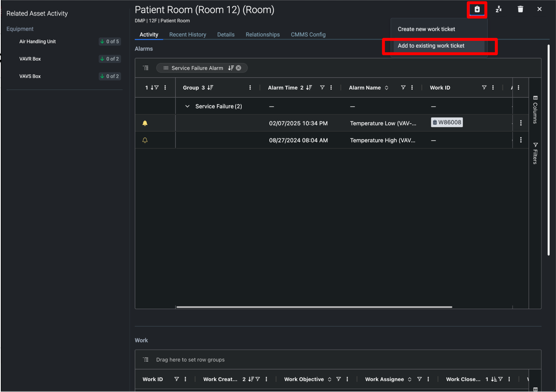This screenshot has height=392, width=556.
Task: Click the snooze (zzz) icon
Action: click(498, 10)
